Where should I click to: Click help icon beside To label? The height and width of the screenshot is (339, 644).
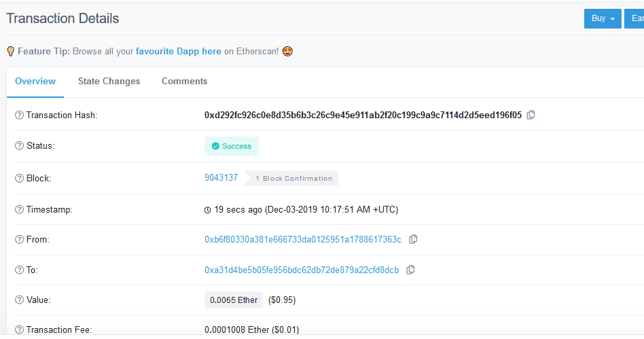coord(19,270)
